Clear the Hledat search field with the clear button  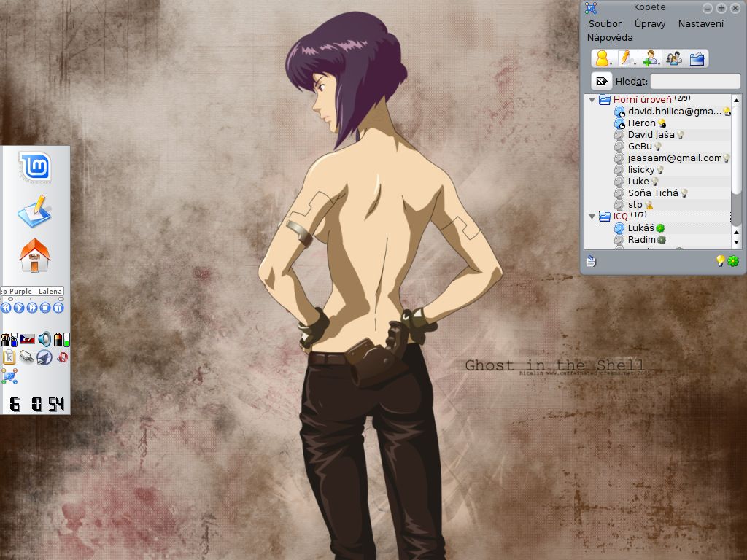602,81
